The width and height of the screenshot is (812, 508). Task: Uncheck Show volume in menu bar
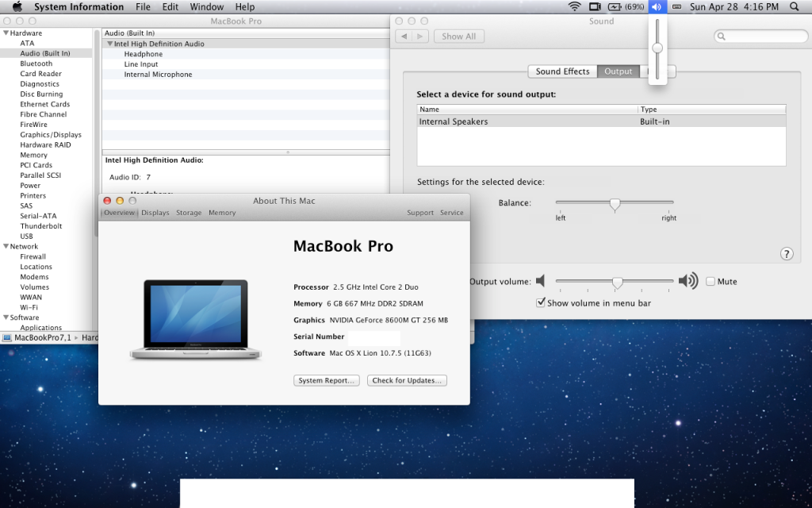click(x=541, y=302)
